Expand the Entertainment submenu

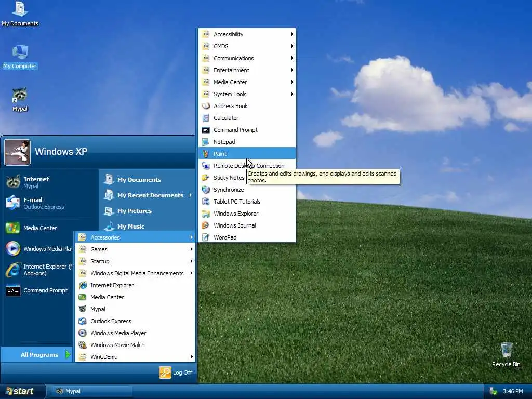pos(247,70)
